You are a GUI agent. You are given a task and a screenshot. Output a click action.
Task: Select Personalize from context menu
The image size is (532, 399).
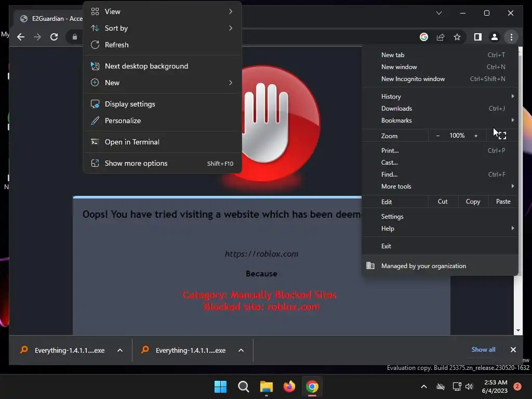pyautogui.click(x=162, y=121)
